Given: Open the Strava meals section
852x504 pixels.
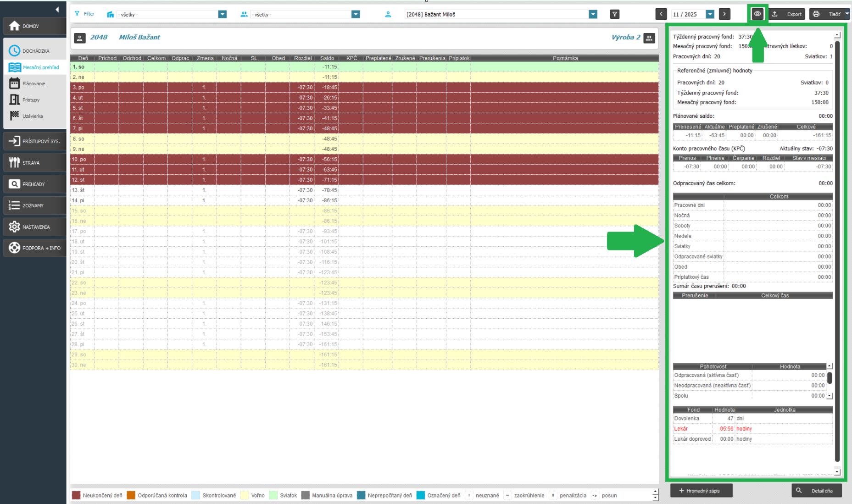Looking at the screenshot, I should [34, 163].
